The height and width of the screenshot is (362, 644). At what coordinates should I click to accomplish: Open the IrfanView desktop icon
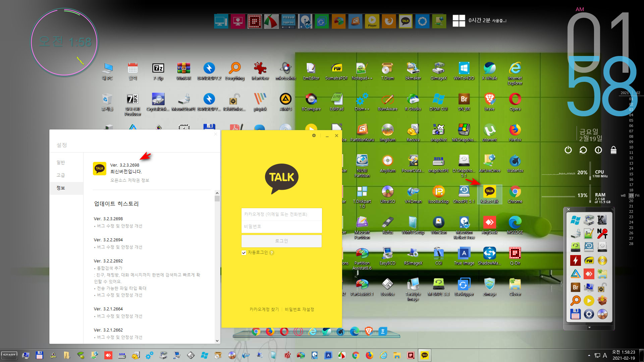point(260,71)
